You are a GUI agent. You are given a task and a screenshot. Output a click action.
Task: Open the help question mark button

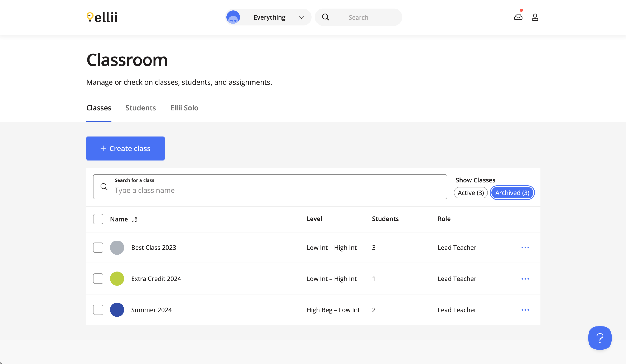(x=600, y=338)
